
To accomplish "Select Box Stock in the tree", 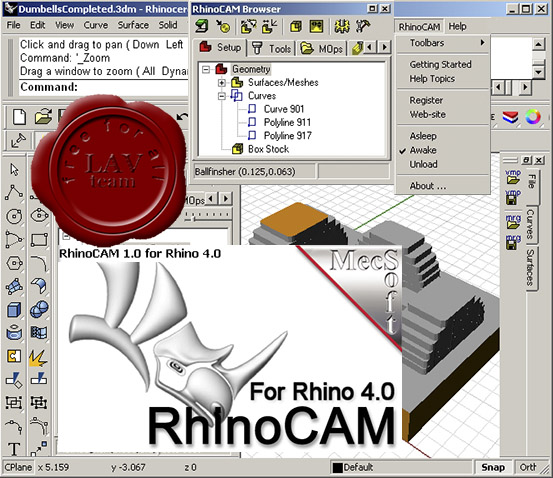I will (268, 149).
